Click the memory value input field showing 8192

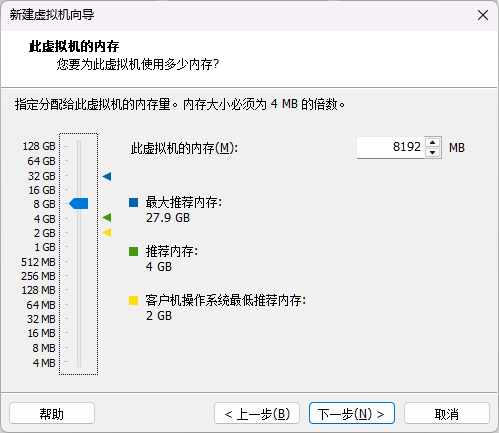(390, 147)
